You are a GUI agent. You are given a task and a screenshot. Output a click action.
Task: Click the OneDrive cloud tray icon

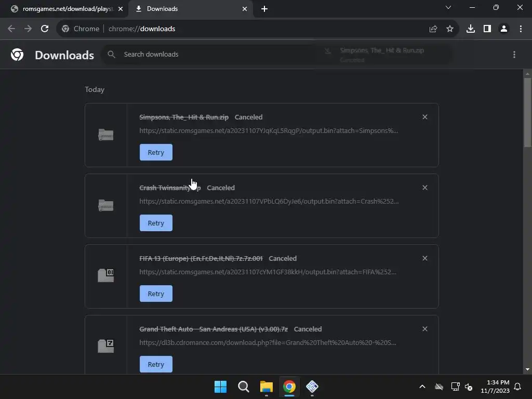tap(439, 387)
